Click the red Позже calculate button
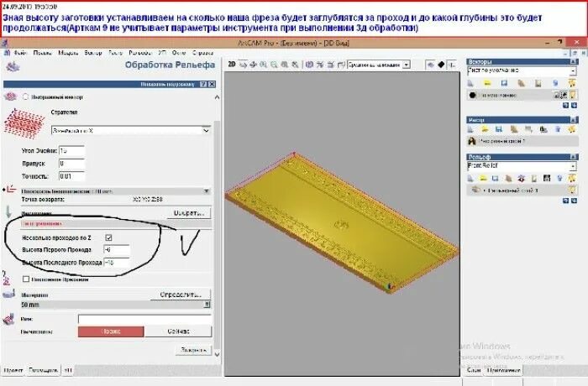 point(111,331)
